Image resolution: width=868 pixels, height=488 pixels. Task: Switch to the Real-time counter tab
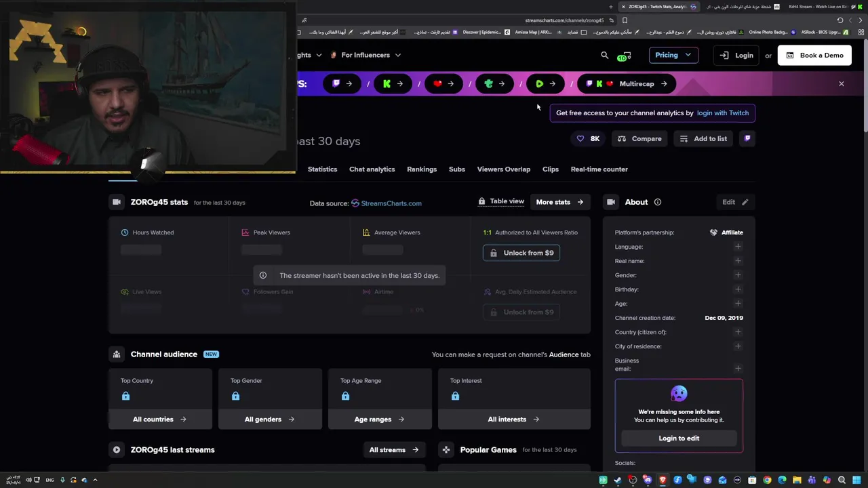pos(599,169)
